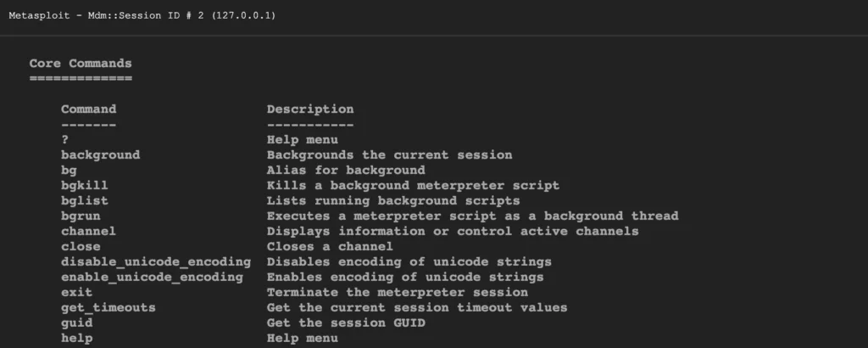The image size is (868, 348).
Task: Select the bgrun command name
Action: coord(81,216)
